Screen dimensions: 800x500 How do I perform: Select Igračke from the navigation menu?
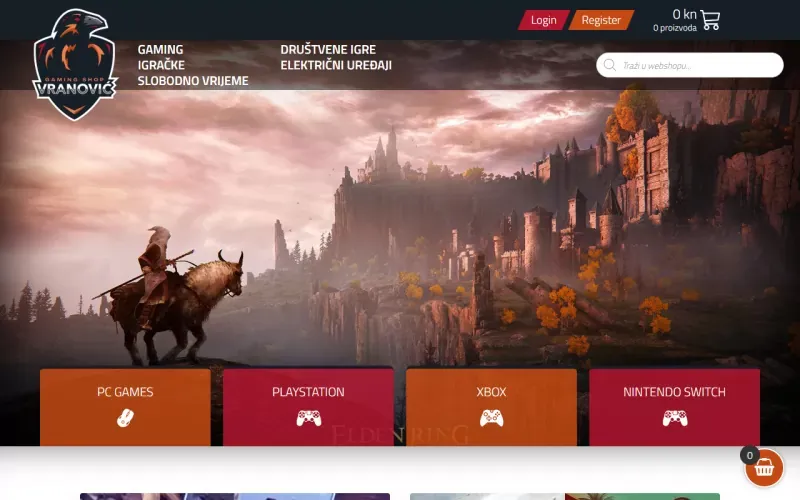click(x=161, y=65)
